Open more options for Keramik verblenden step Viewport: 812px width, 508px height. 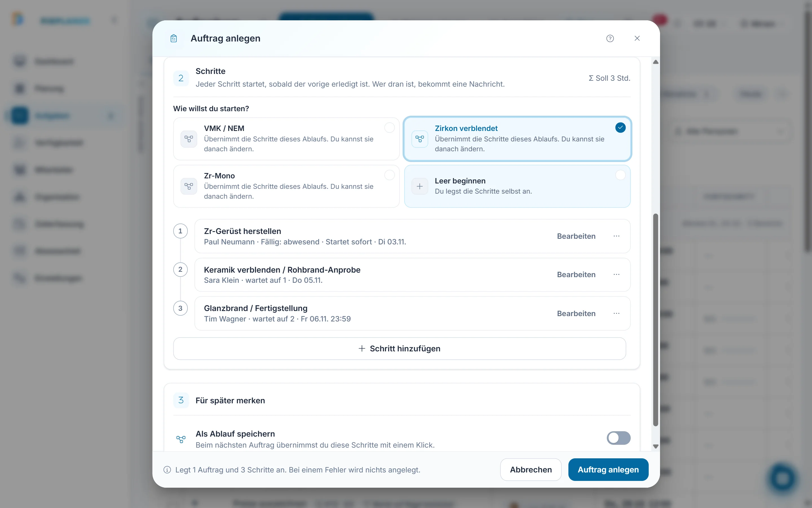(616, 275)
